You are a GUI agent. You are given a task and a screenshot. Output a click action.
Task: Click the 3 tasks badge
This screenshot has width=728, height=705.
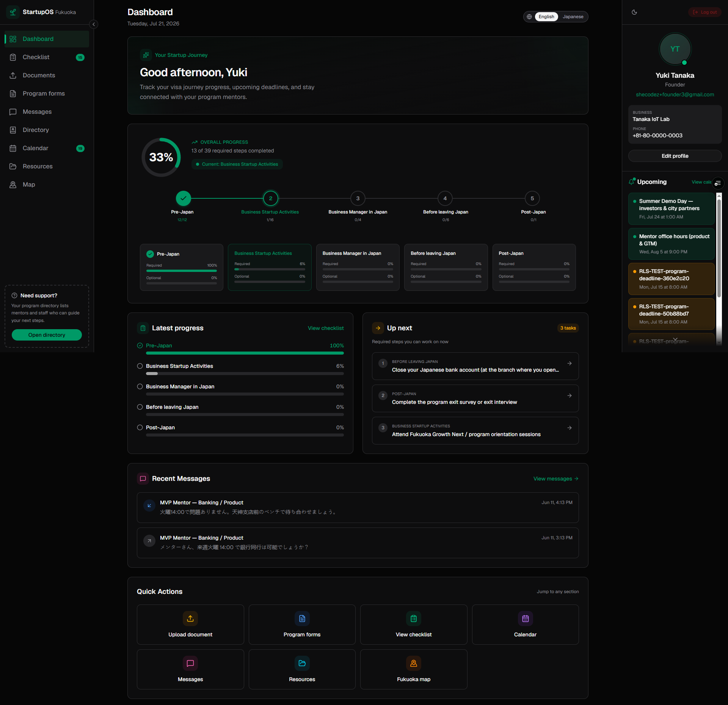[568, 328]
